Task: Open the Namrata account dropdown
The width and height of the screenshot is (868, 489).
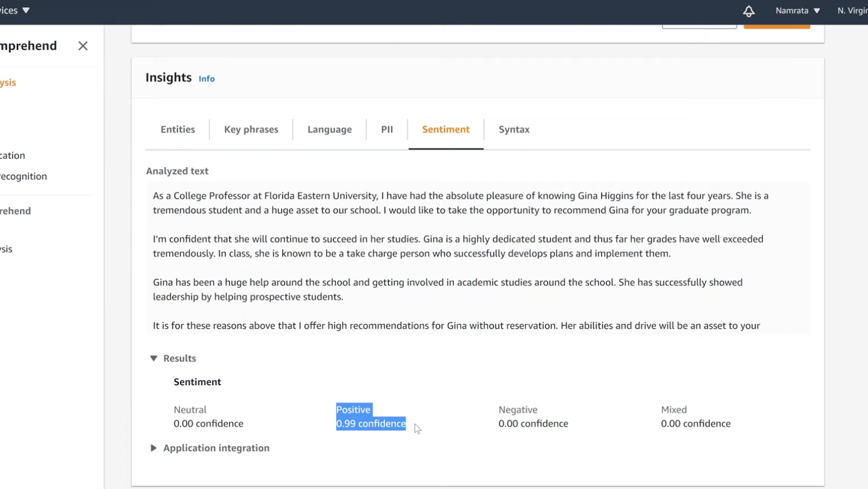Action: [797, 11]
